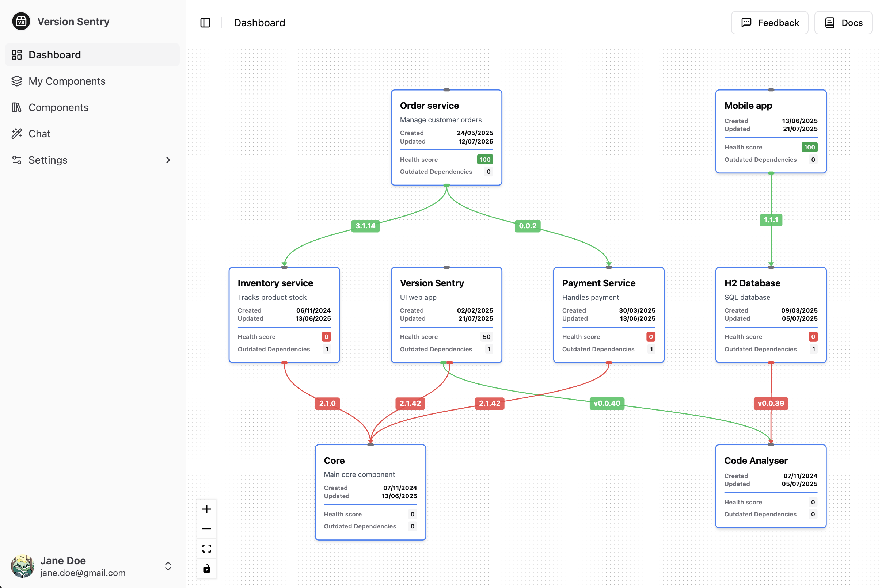882x588 pixels.
Task: Click the 2.1.42 label from Version Sentry
Action: [x=410, y=404]
